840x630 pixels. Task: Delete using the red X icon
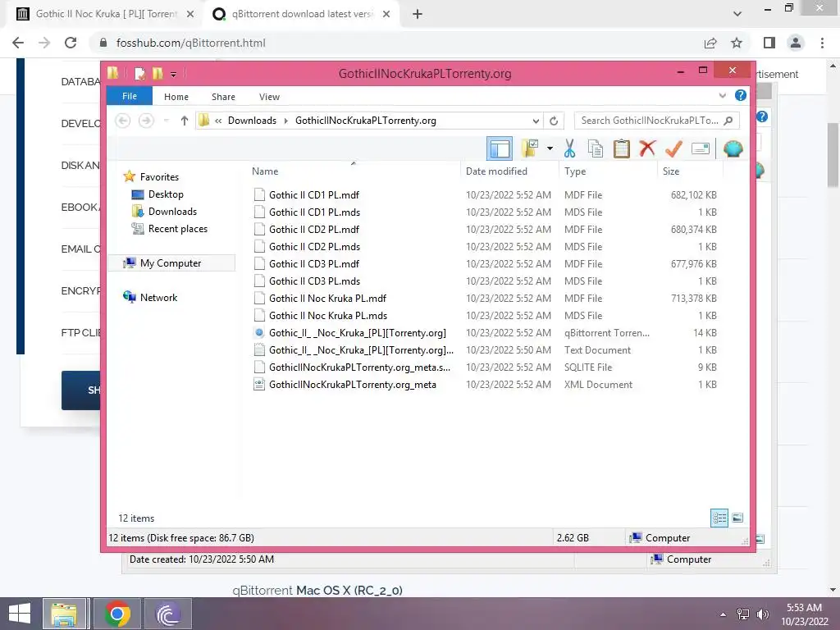point(647,148)
